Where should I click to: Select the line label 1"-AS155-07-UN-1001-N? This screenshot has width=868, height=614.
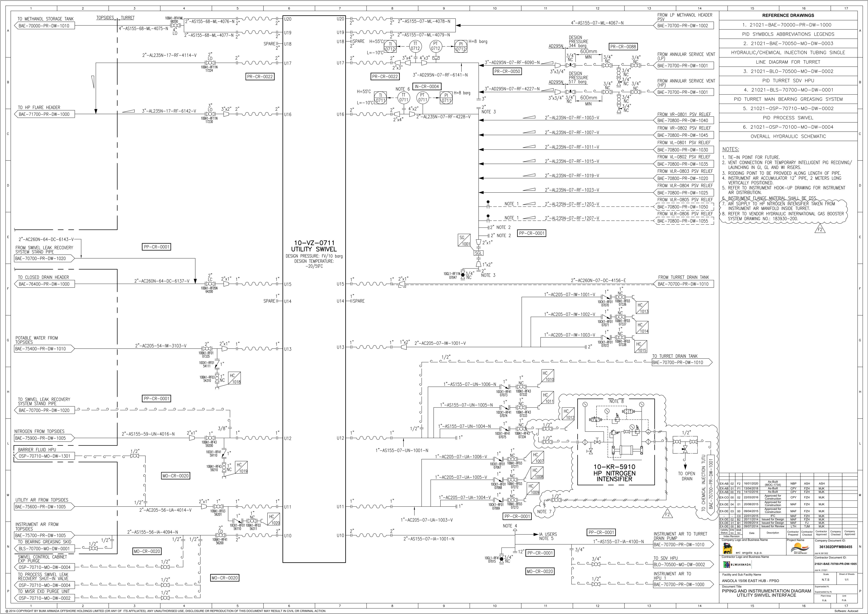tap(402, 451)
